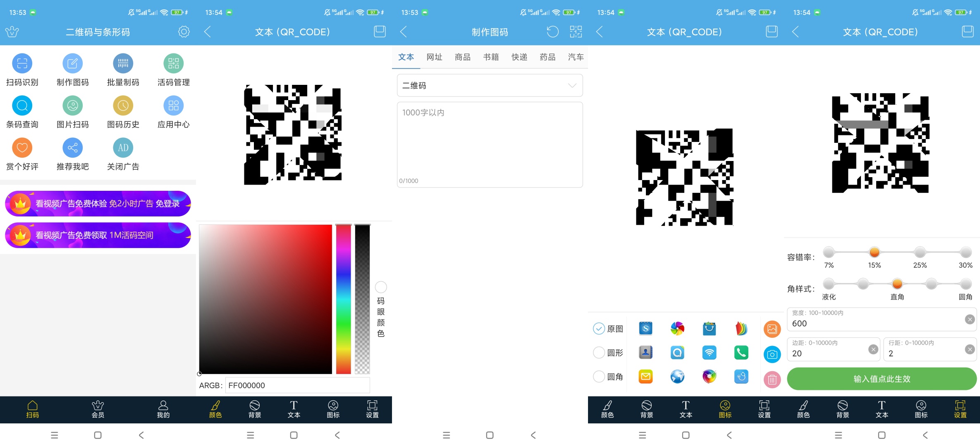Click the QR grid icon on 制作图码 header
Viewport: 980px width, 447px height.
point(576,32)
